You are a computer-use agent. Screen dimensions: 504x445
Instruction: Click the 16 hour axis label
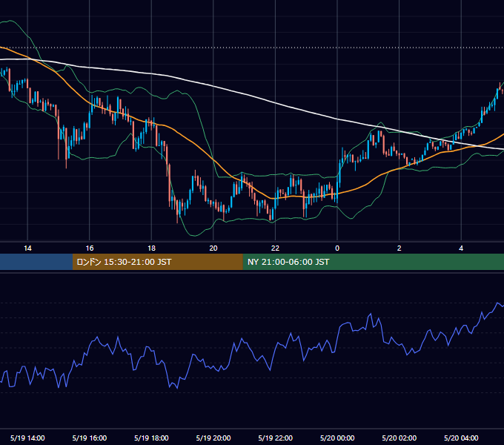(x=90, y=248)
